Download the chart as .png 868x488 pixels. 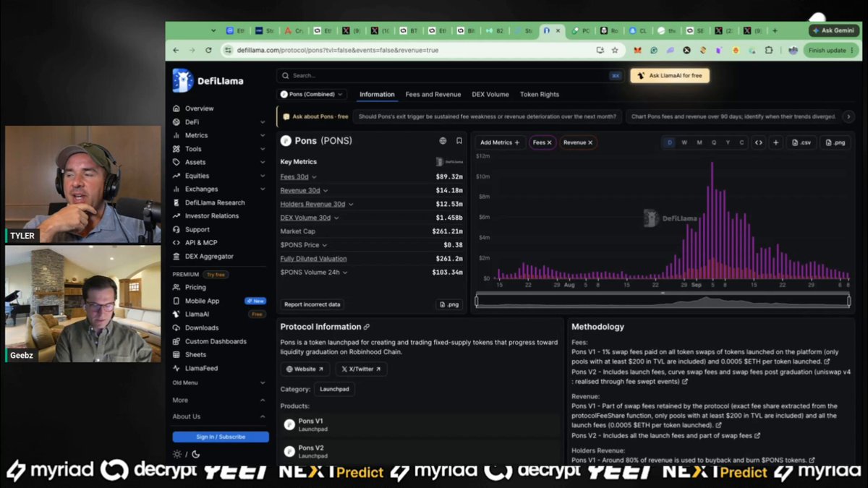[x=835, y=142]
